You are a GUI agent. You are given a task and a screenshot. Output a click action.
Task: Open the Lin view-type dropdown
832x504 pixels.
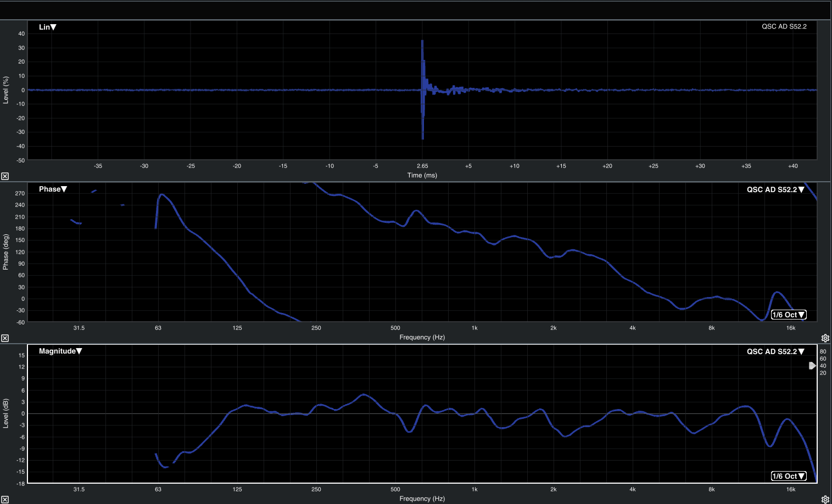click(48, 27)
